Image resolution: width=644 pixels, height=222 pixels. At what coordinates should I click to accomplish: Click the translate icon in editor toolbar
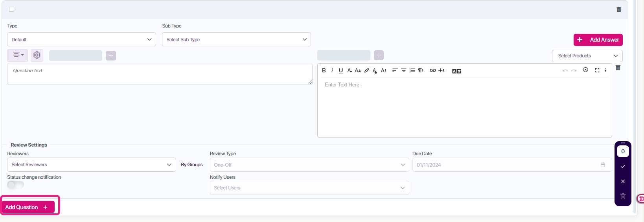tap(456, 71)
